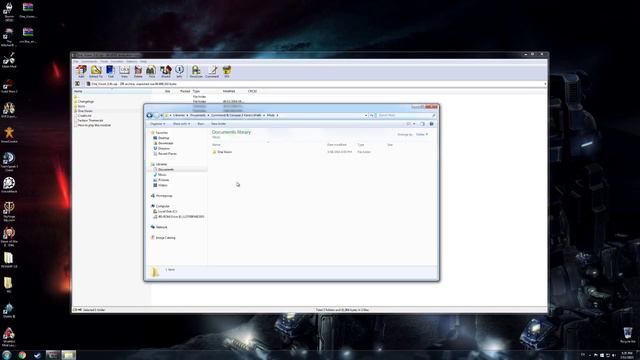
Task: Click the Back arrow in Explorer window
Action: tap(149, 116)
